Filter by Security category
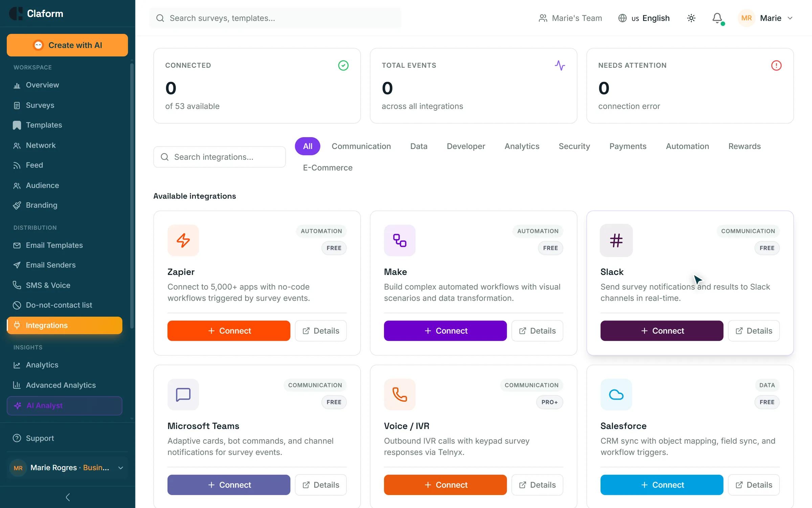Image resolution: width=812 pixels, height=508 pixels. 574,146
